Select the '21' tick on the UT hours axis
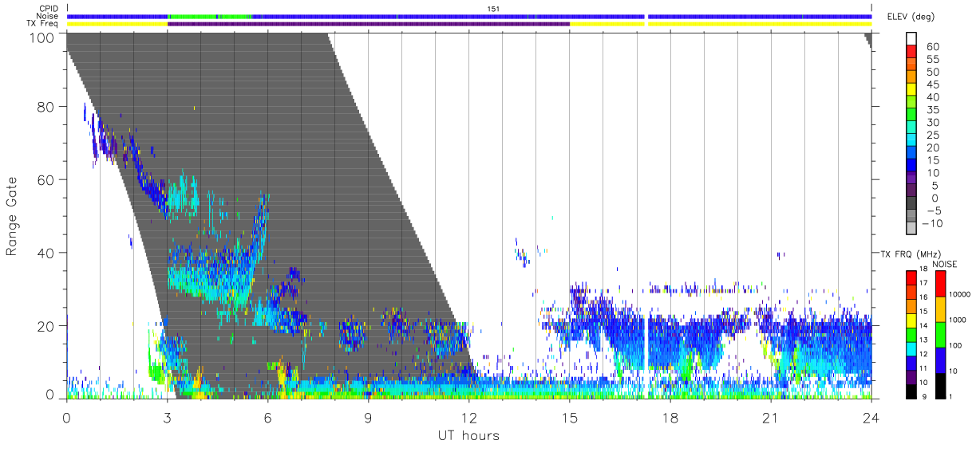The height and width of the screenshot is (452, 980). pos(770,416)
